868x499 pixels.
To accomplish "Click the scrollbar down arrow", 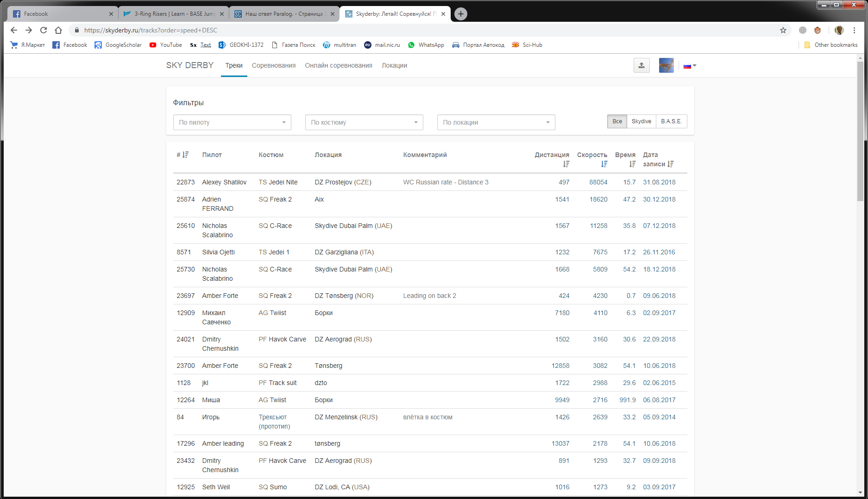I will pos(860,493).
